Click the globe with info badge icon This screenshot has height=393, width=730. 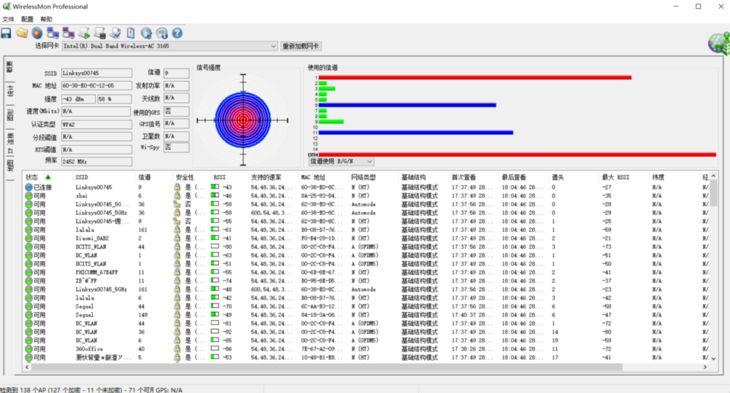(162, 33)
